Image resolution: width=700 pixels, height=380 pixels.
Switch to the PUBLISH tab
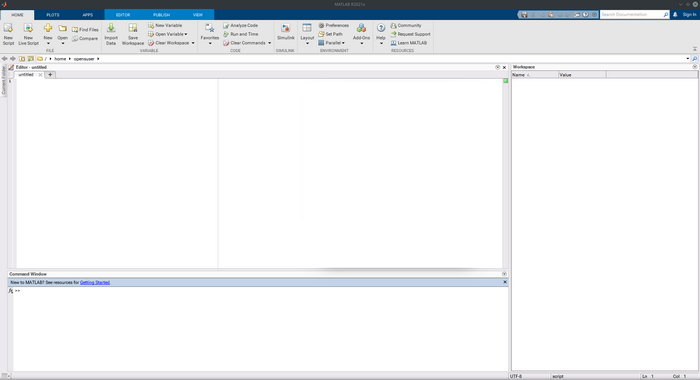pyautogui.click(x=161, y=15)
